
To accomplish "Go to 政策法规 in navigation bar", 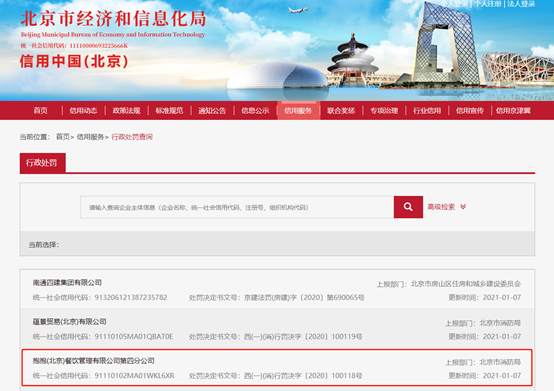I will click(126, 111).
